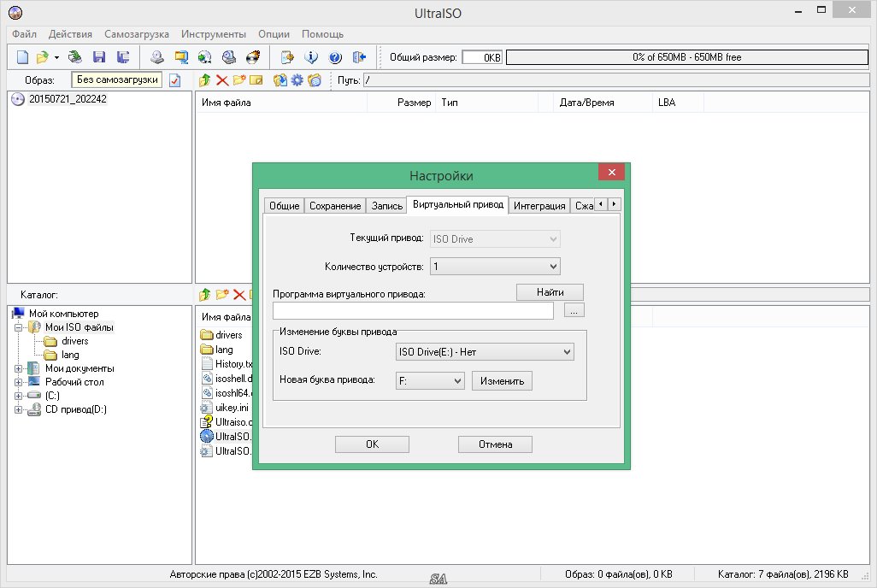Open the Помощь menu
This screenshot has height=588, width=877.
coord(323,34)
